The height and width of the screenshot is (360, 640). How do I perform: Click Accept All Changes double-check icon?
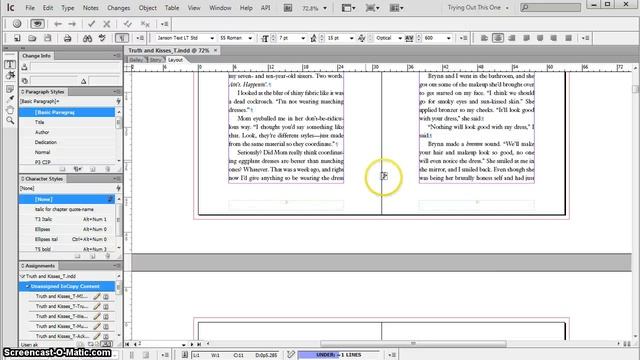127,24
